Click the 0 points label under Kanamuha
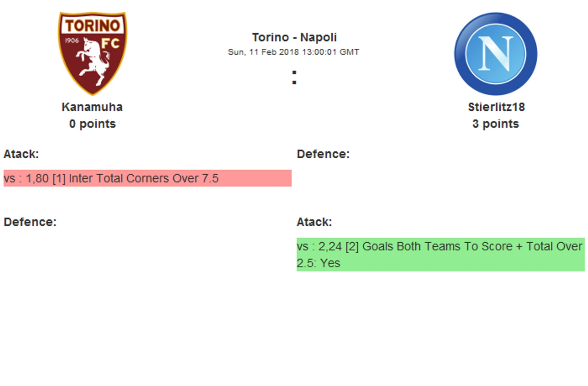The height and width of the screenshot is (386, 588). (92, 124)
